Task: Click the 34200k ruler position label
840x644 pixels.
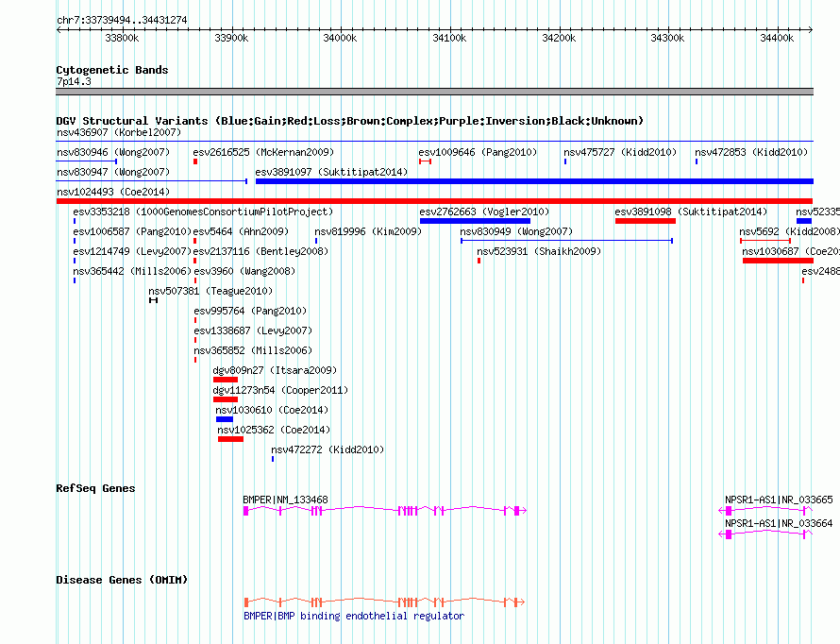Action: point(559,38)
